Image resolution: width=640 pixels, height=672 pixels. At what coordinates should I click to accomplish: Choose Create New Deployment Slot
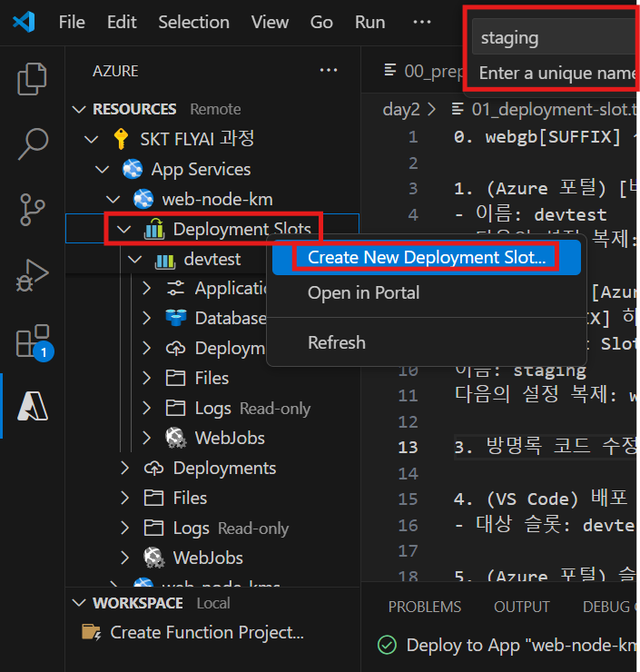click(x=427, y=257)
